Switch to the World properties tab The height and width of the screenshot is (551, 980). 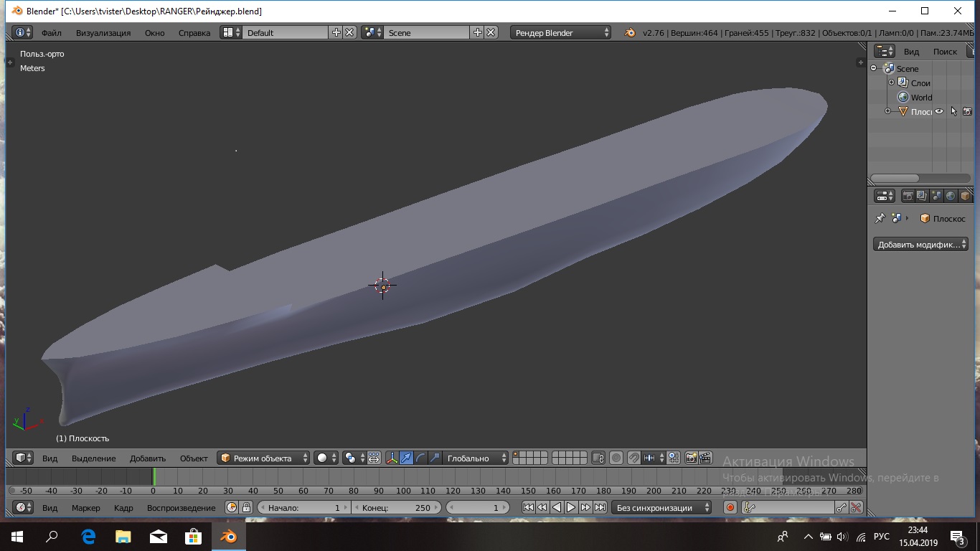click(x=951, y=196)
